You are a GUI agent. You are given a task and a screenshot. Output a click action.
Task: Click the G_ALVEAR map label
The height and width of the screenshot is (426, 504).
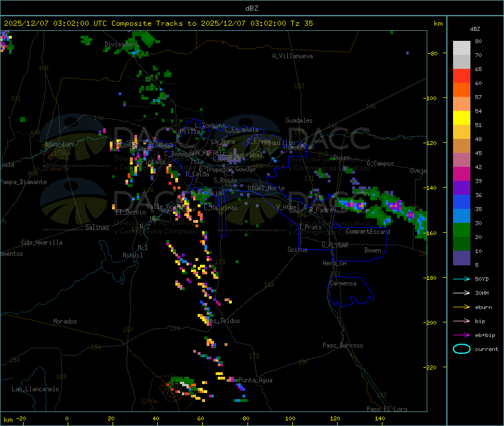coord(335,245)
